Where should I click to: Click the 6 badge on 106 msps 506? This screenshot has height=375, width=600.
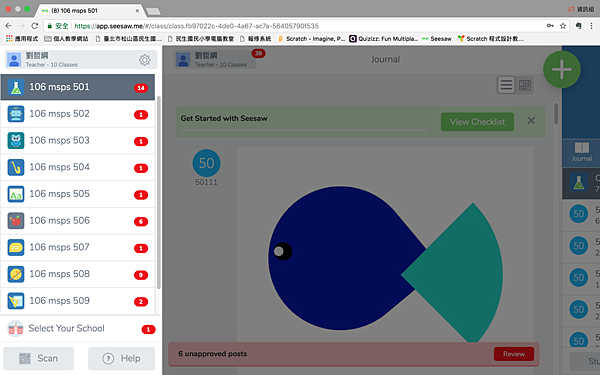[141, 222]
